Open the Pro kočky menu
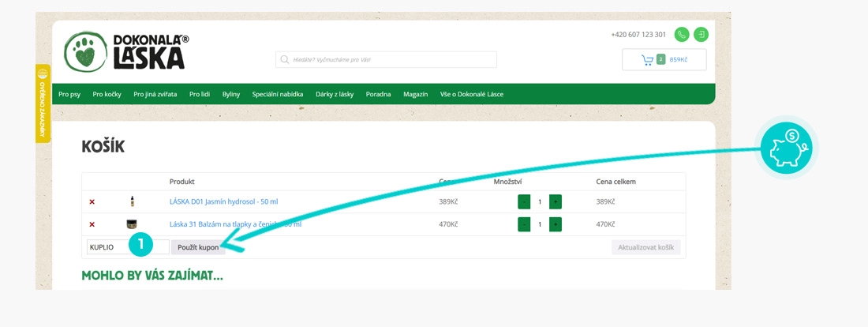 pyautogui.click(x=107, y=94)
